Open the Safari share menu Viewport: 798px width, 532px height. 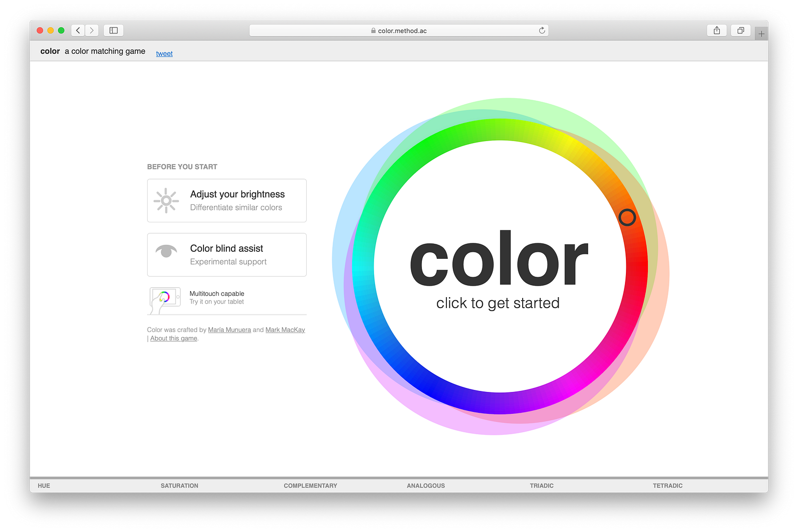click(717, 30)
